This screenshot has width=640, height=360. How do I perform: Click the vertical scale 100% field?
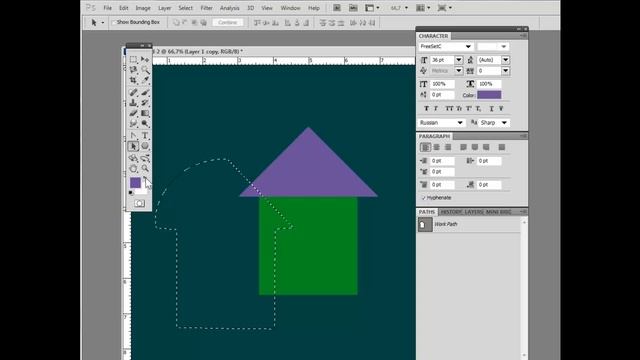click(442, 84)
